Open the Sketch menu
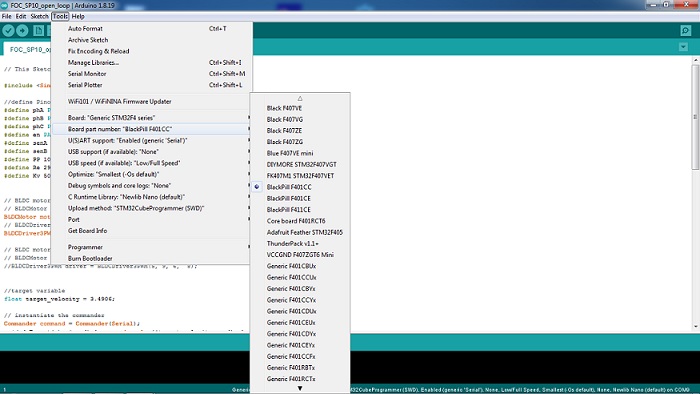Screen dimensions: 700x394 pos(39,16)
